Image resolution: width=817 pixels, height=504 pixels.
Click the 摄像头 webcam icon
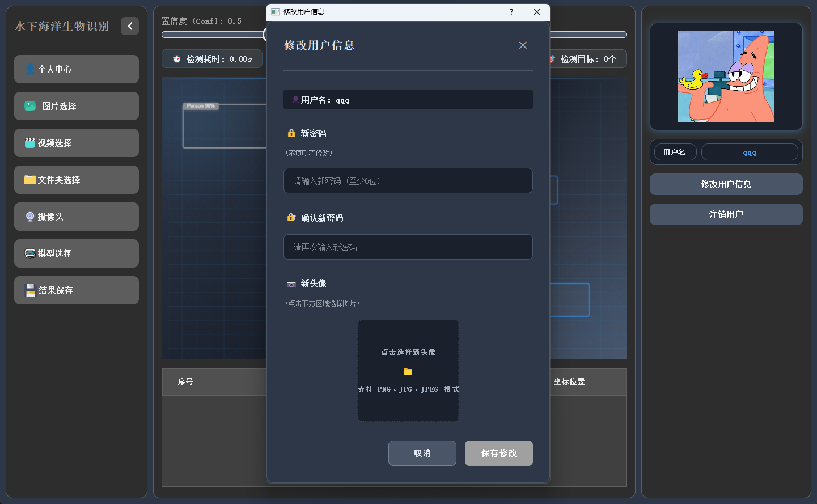click(x=30, y=217)
